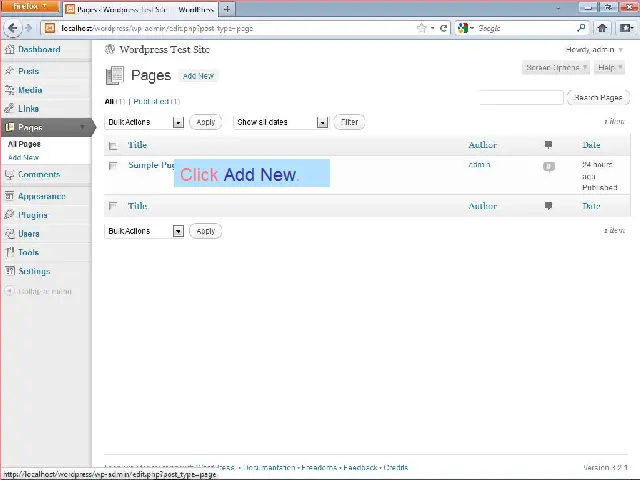Click the Posts pushpin icon

[9, 71]
